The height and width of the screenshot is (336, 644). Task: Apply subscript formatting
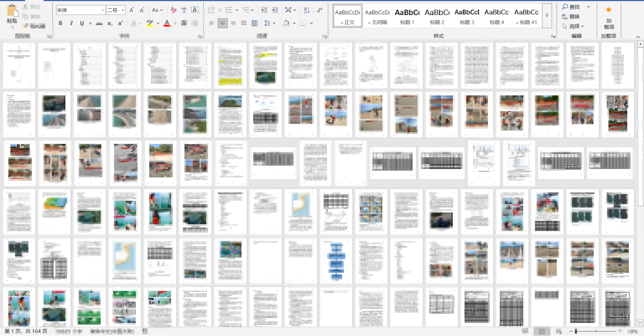110,23
